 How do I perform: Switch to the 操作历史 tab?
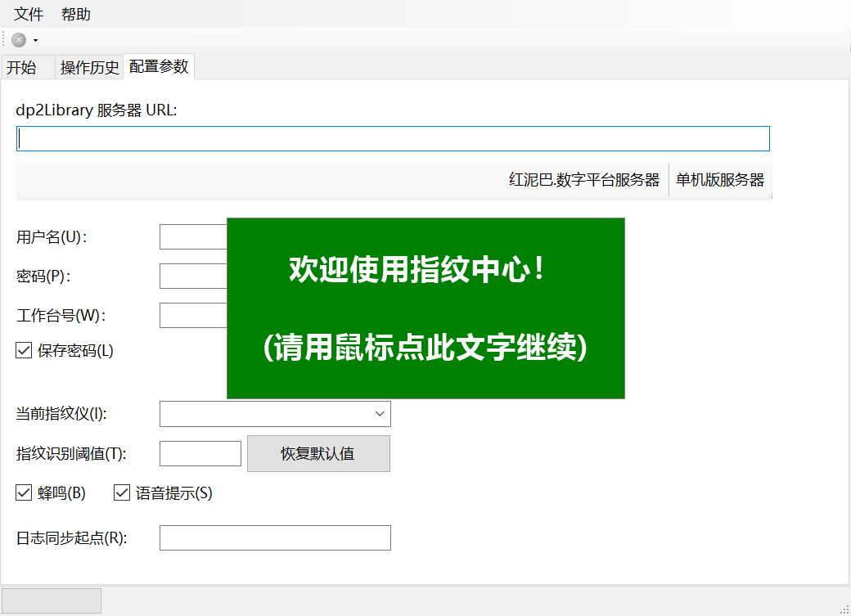(88, 68)
